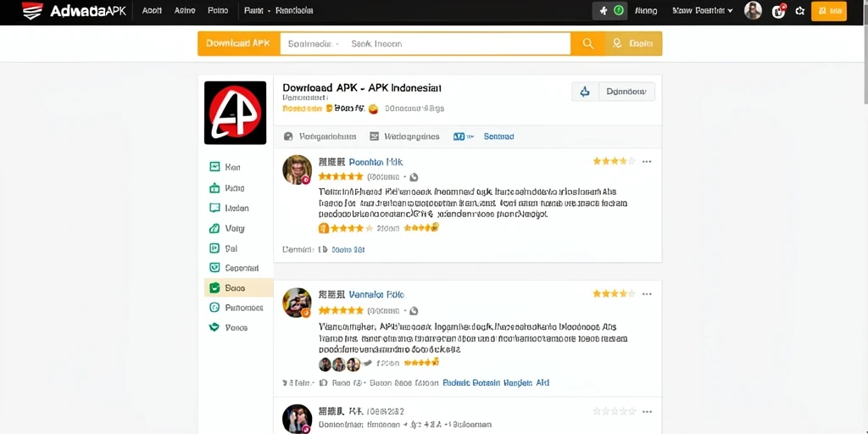Click the grey button right of the share icon

coord(626,92)
